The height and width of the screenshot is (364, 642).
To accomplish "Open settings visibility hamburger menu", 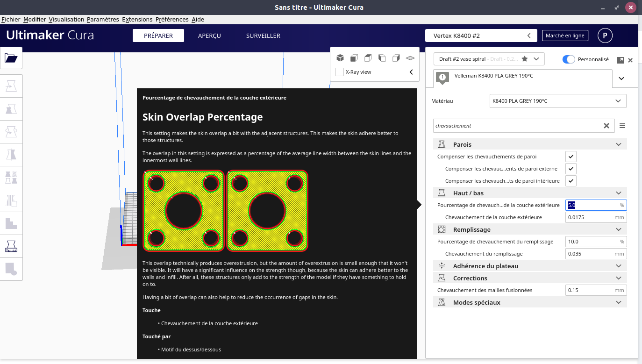I will [622, 126].
